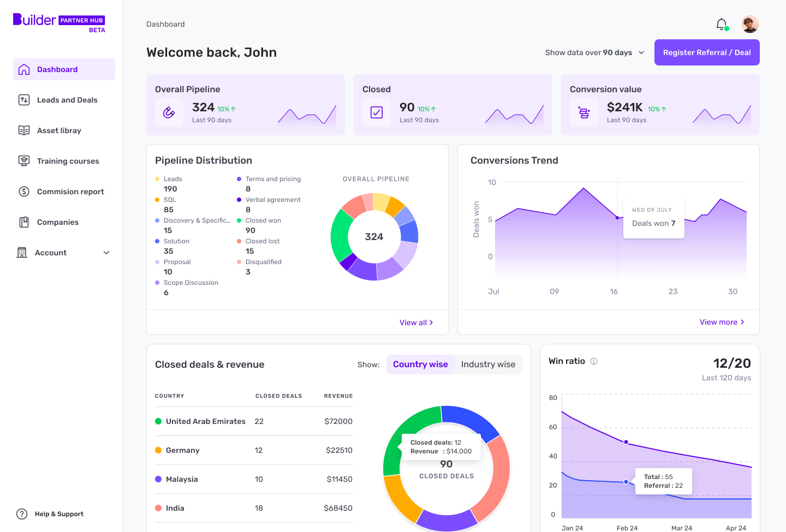Viewport: 786px width, 532px height.
Task: Click the Dashboard breadcrumb label
Action: [x=165, y=24]
